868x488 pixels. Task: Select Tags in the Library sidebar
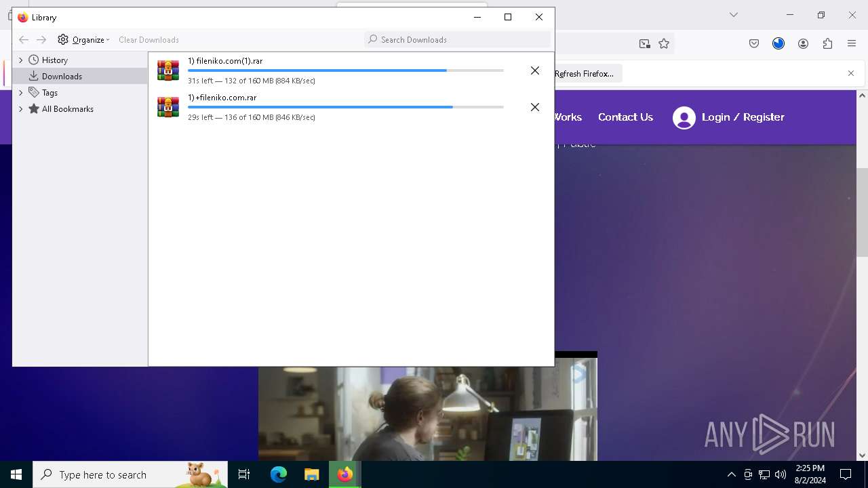pos(50,93)
